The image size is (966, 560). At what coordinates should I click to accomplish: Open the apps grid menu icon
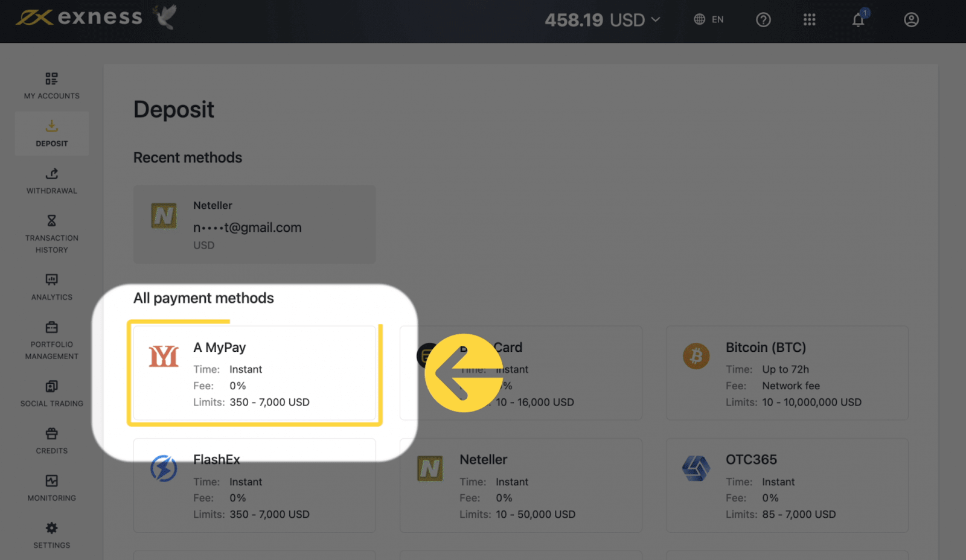pos(810,20)
